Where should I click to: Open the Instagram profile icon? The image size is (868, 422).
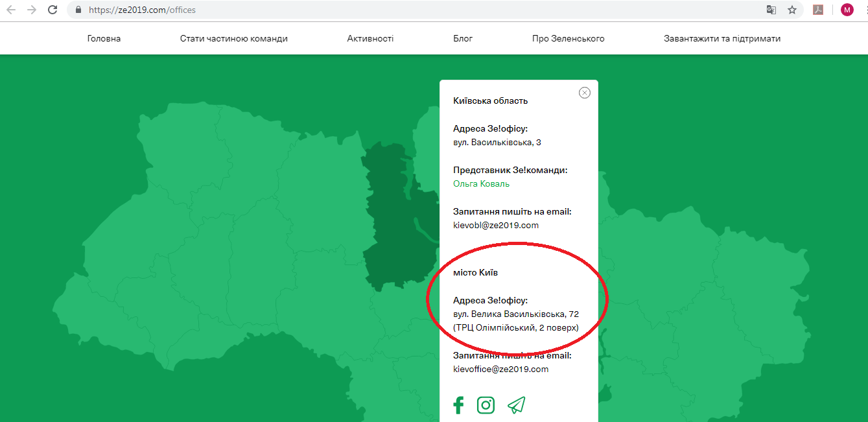[486, 405]
